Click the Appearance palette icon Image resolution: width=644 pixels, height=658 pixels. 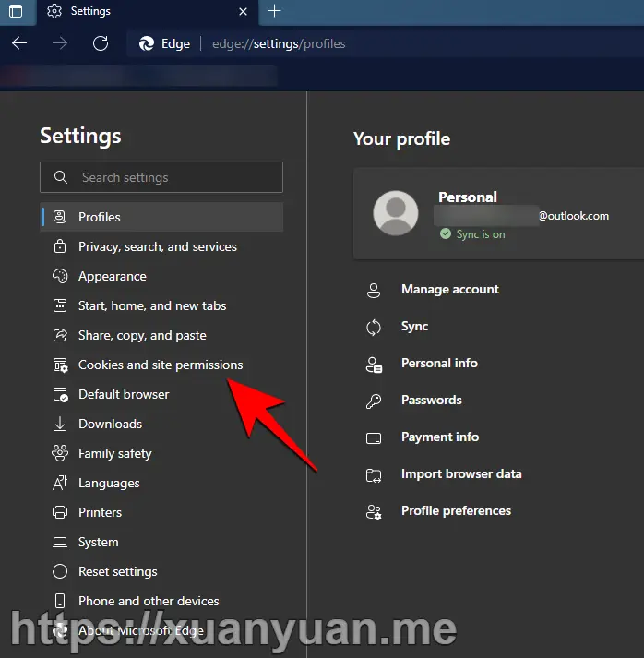(60, 276)
